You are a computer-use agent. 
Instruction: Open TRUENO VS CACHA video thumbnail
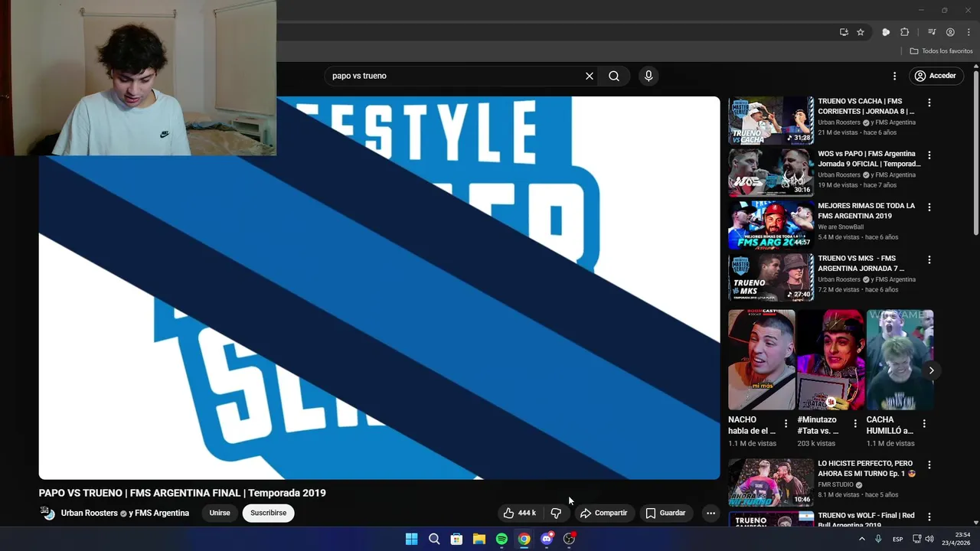coord(771,120)
